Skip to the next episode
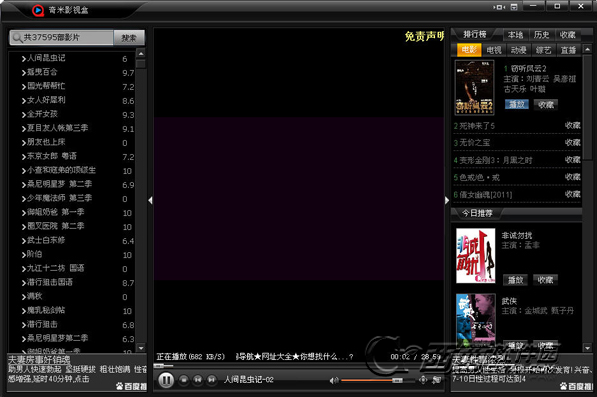Image resolution: width=597 pixels, height=397 pixels. [x=211, y=379]
